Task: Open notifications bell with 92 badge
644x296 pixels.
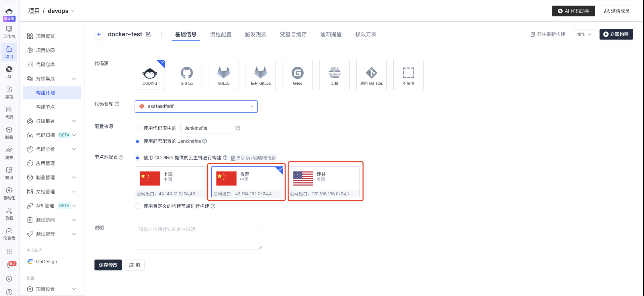Action: pyautogui.click(x=9, y=266)
